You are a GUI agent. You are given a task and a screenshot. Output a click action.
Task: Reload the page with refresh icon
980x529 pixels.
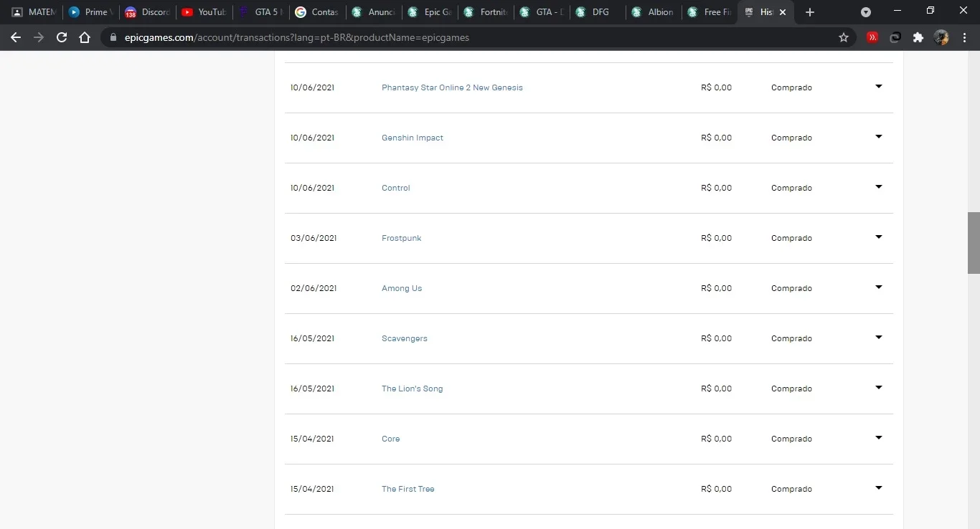(x=62, y=37)
